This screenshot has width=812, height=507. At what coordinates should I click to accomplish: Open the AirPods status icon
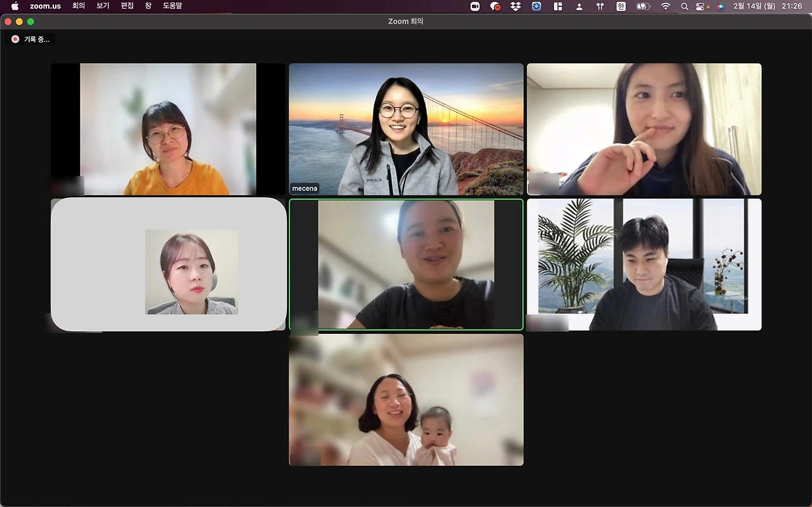(x=600, y=6)
